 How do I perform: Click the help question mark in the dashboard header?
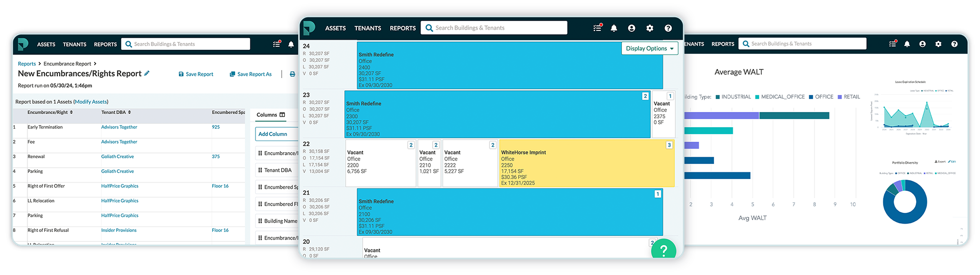(954, 44)
